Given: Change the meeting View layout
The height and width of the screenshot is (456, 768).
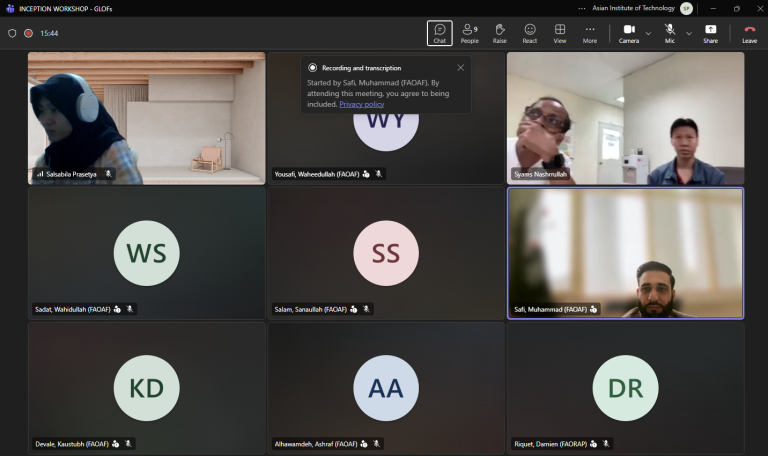Looking at the screenshot, I should [560, 33].
